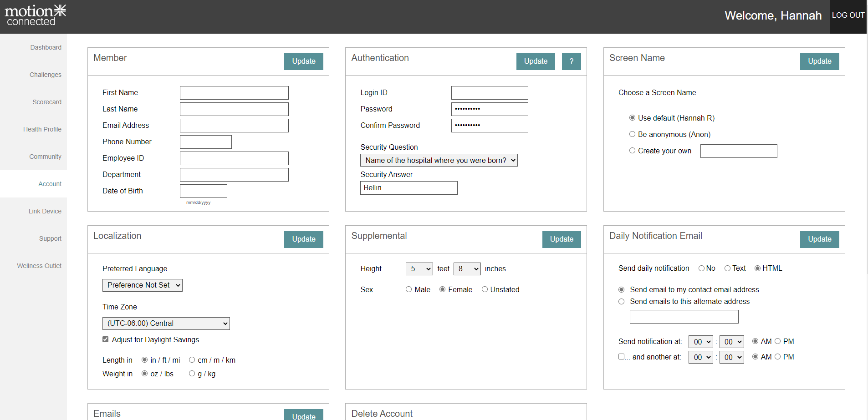Toggle Adjust for Daylight Savings checkbox
The image size is (868, 420).
(106, 339)
